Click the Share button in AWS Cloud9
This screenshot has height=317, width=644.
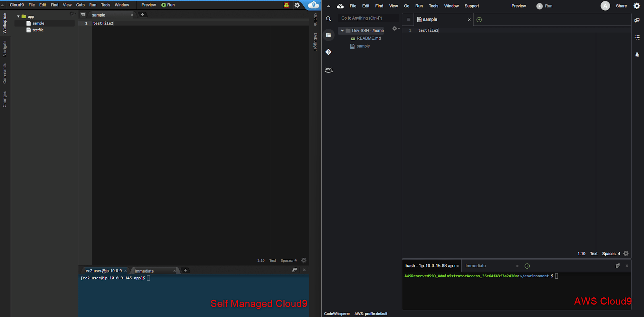(x=621, y=6)
